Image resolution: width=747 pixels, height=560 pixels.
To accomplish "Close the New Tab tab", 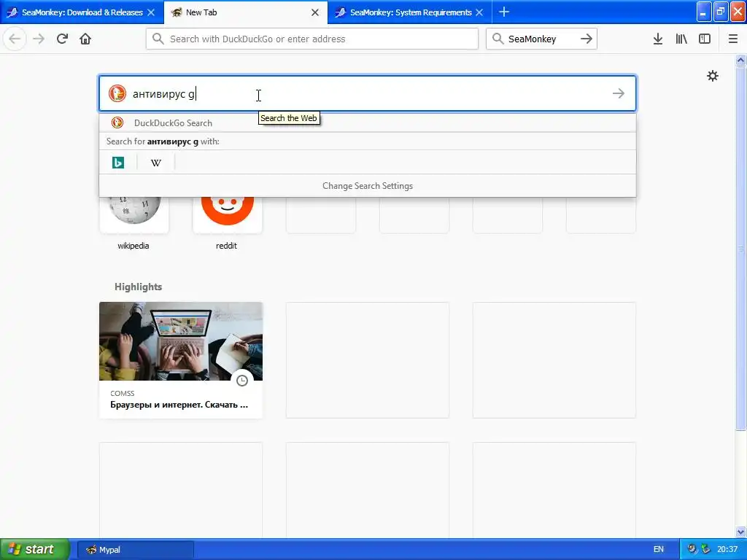I will click(x=315, y=12).
